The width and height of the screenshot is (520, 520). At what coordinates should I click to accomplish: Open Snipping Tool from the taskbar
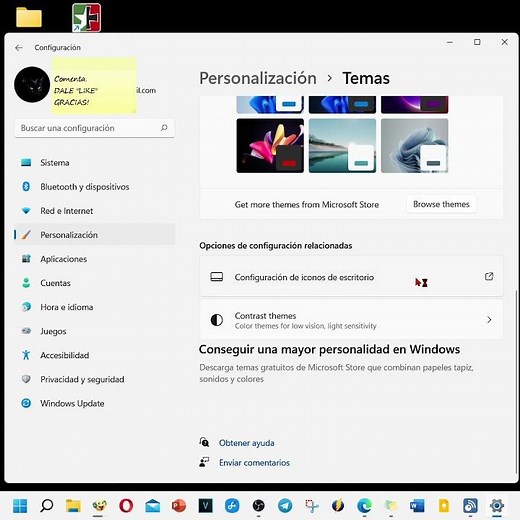pos(312,506)
